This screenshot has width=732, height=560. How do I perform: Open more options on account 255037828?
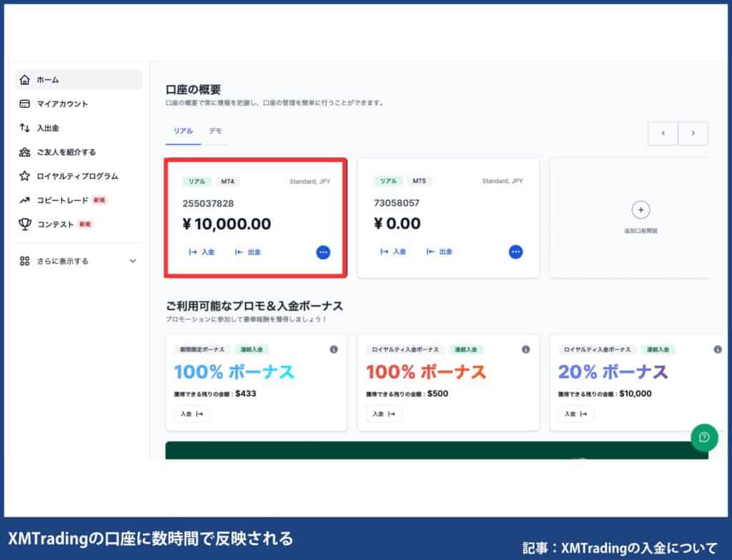323,252
